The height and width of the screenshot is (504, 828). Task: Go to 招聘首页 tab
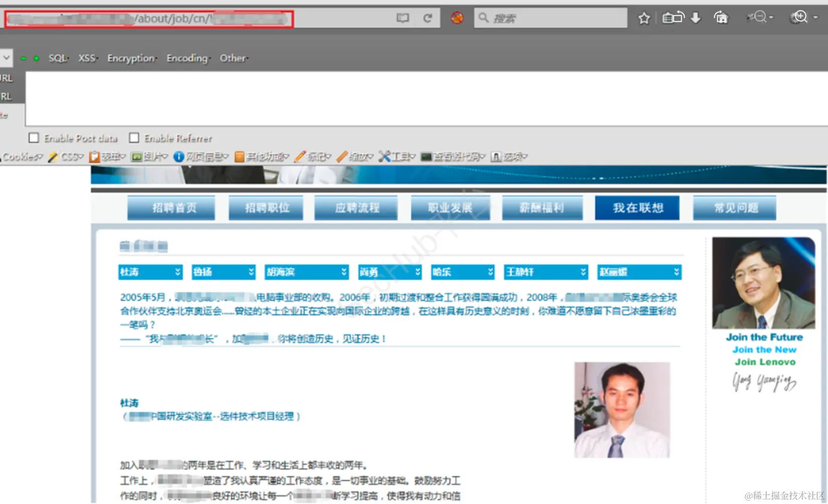point(171,208)
